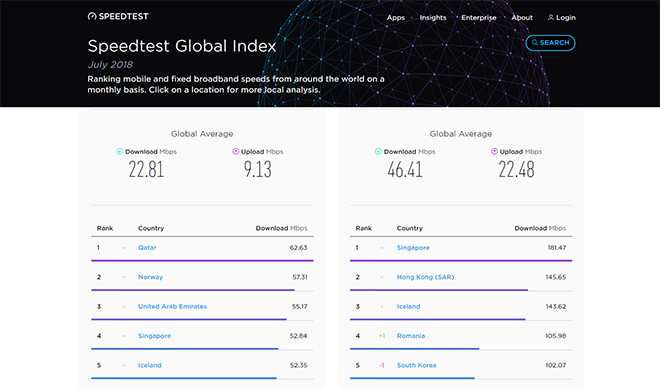Open Singapore in fixed broadband ranking

413,248
